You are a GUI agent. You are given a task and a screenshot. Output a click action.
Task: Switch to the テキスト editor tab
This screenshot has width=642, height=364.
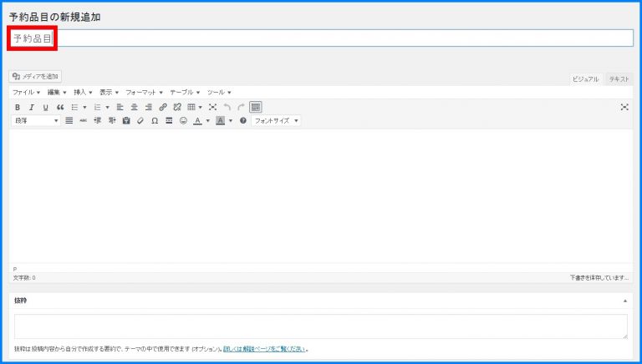[619, 78]
